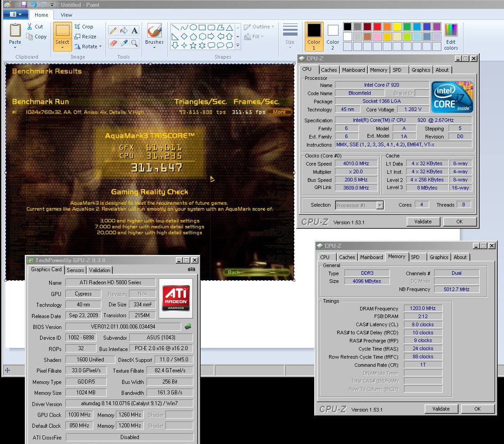Select the Text tool
The image size is (504, 444).
[x=134, y=31]
